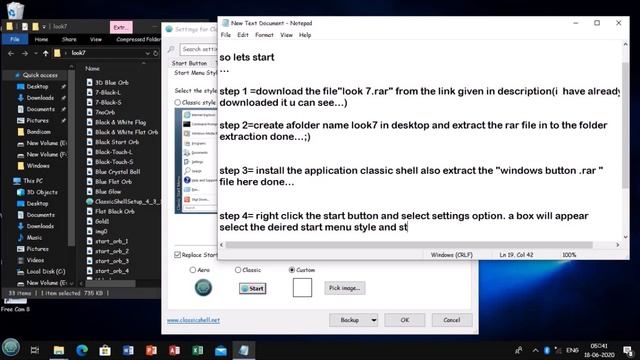
Task: Select 3D Blue Orb image file
Action: [x=108, y=82]
